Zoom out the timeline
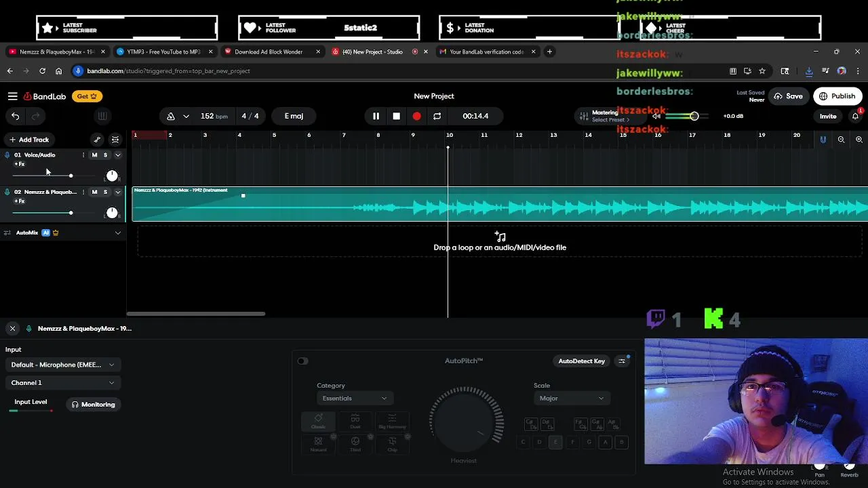Image resolution: width=868 pixels, height=488 pixels. click(841, 139)
